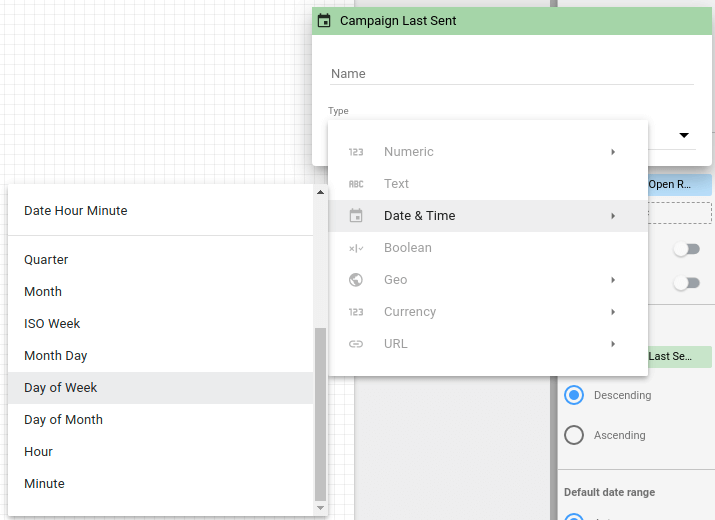This screenshot has width=715, height=520.
Task: Choose the Day of Month format
Action: pos(161,420)
